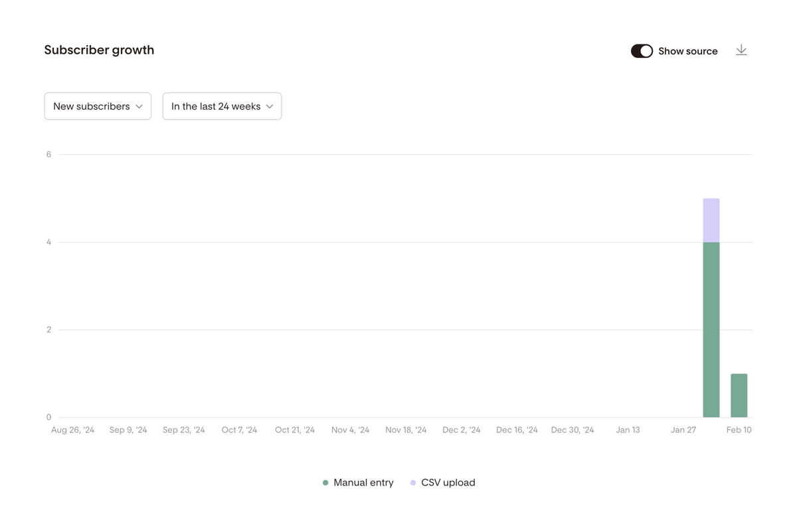Click the download/export chart icon
The height and width of the screenshot is (532, 797).
point(741,50)
